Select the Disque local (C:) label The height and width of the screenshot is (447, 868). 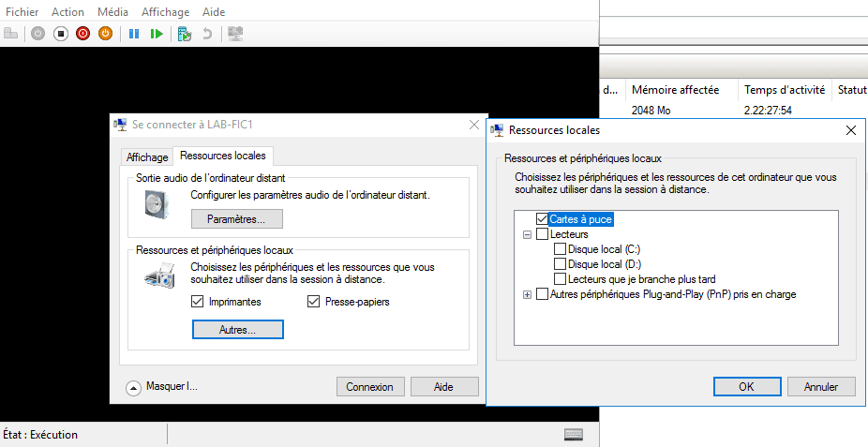tap(604, 249)
